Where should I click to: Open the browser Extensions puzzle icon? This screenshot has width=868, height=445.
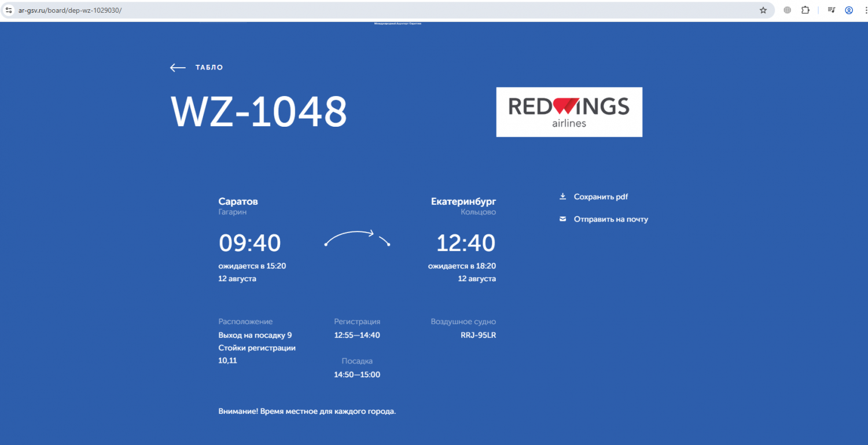805,10
